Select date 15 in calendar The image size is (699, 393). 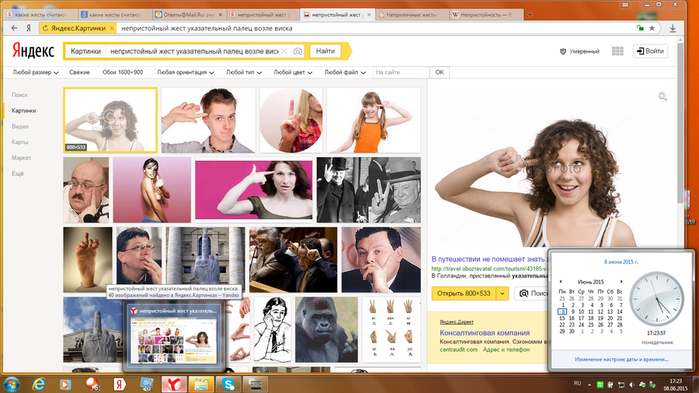coord(562,318)
